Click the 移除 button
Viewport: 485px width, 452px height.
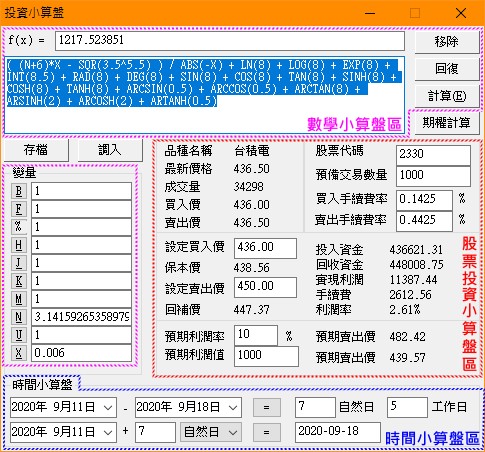tap(447, 42)
